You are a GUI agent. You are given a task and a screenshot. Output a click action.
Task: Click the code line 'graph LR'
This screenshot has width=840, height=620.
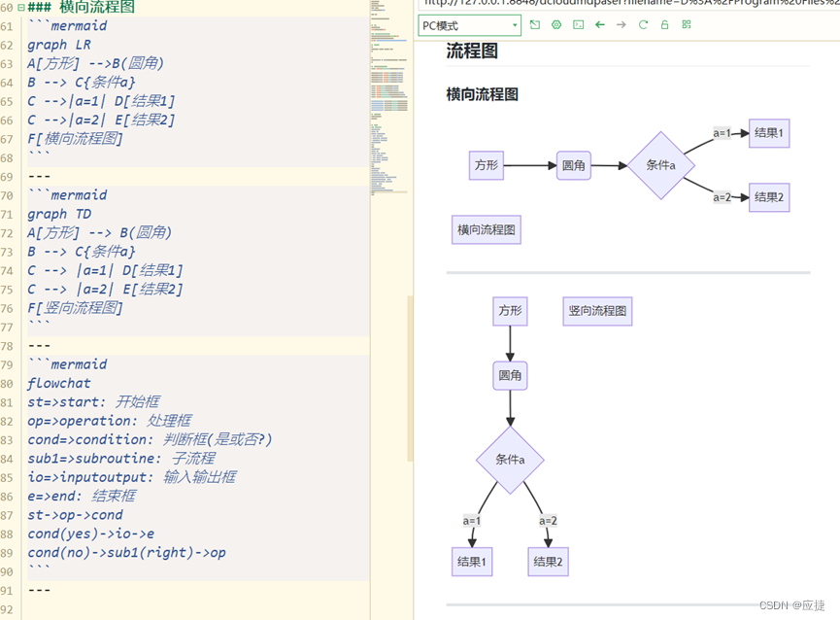tap(59, 45)
